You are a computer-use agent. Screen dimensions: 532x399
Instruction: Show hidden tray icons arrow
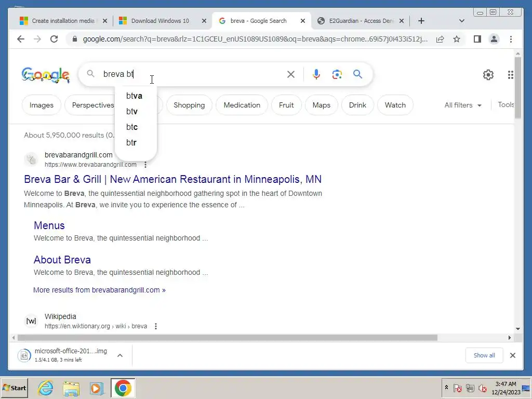pyautogui.click(x=446, y=388)
